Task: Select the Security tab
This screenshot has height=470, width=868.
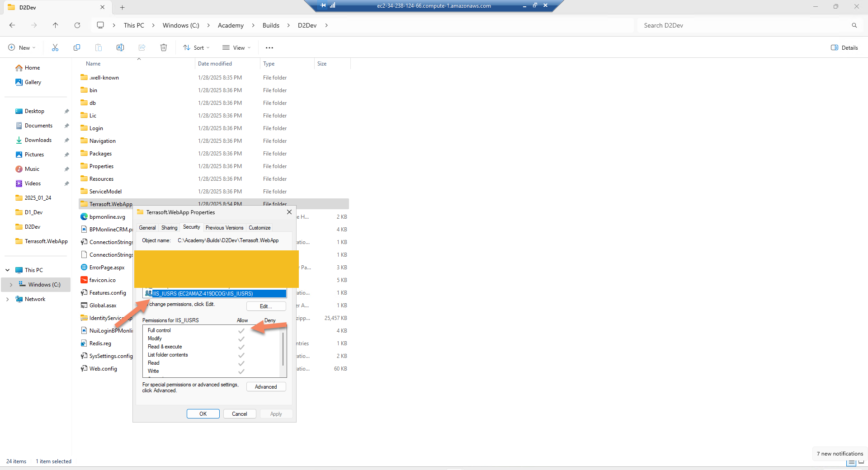Action: (x=192, y=227)
